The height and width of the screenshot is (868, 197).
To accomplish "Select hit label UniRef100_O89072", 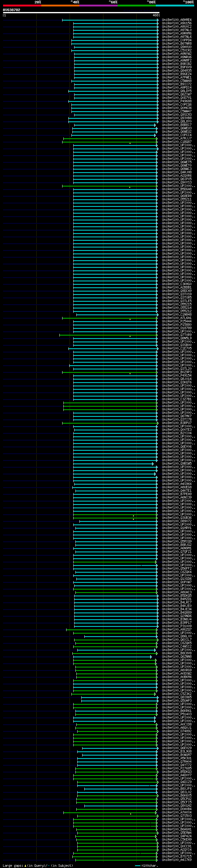I will click(176, 521).
